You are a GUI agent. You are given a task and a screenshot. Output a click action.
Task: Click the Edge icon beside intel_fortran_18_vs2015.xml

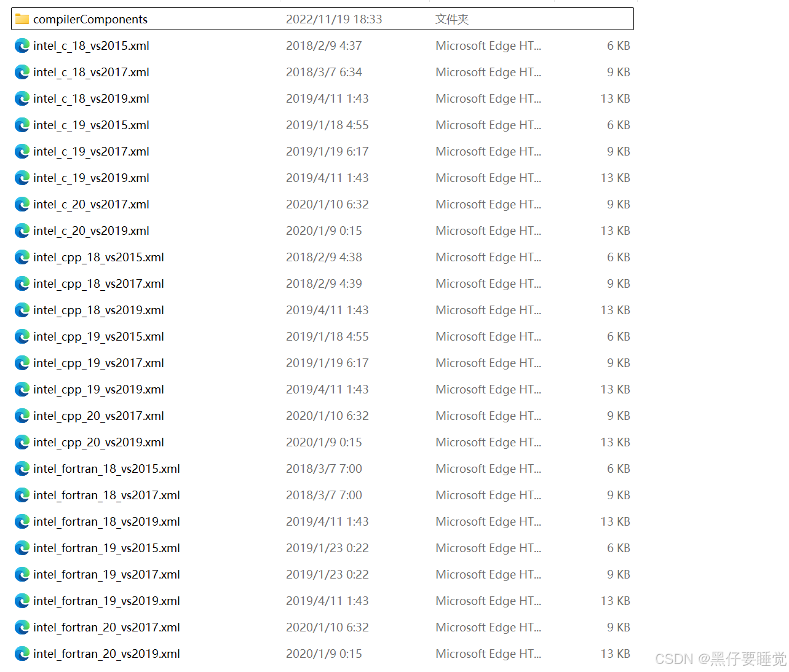22,468
